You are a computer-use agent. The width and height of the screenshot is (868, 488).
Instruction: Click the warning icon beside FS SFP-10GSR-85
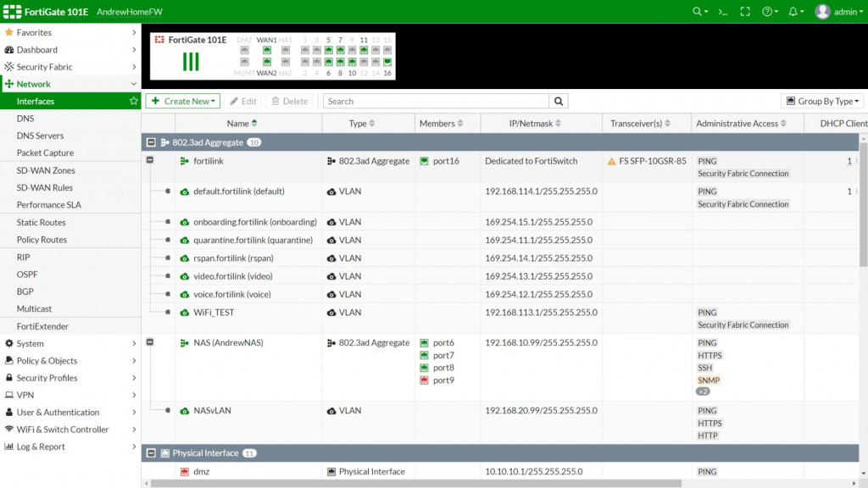(611, 162)
